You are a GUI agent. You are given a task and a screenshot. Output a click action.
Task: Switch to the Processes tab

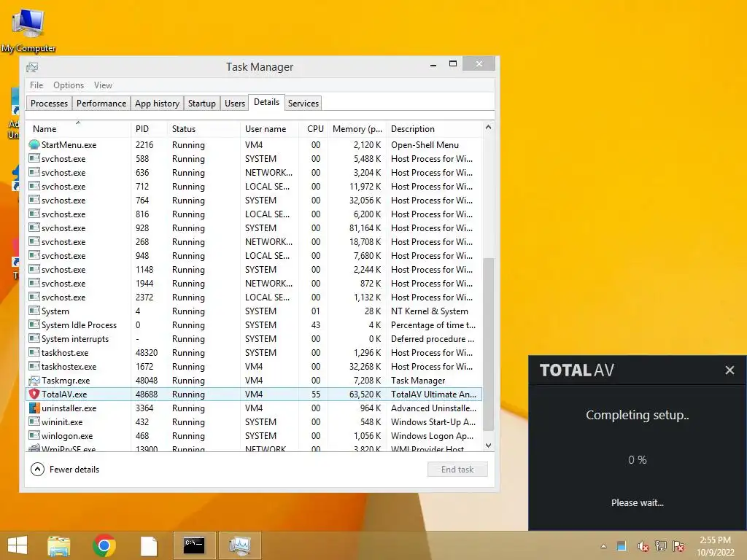click(x=49, y=104)
